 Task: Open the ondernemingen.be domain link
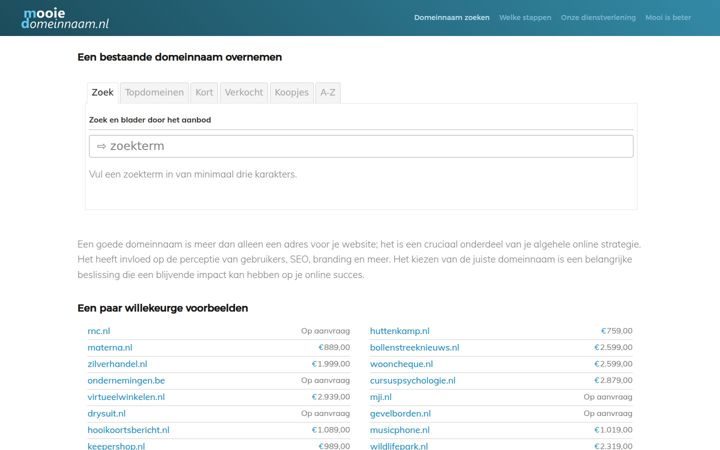(x=126, y=381)
